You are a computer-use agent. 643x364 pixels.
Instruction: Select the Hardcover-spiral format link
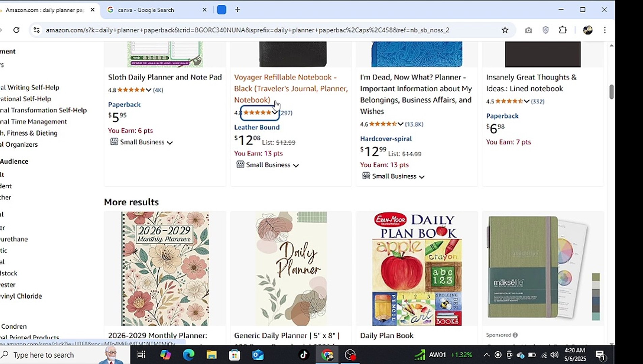386,139
